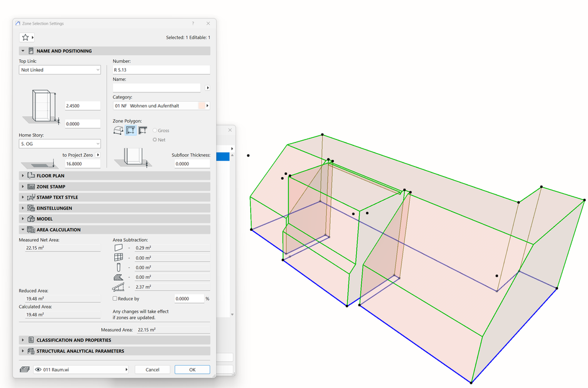This screenshot has width=588, height=388.
Task: Collapse the Name and Positioning section
Action: [x=23, y=51]
